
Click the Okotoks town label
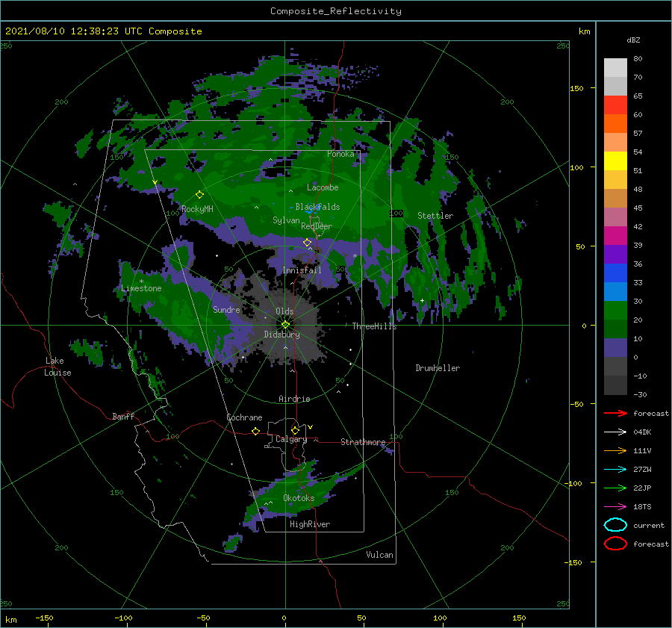coord(299,498)
